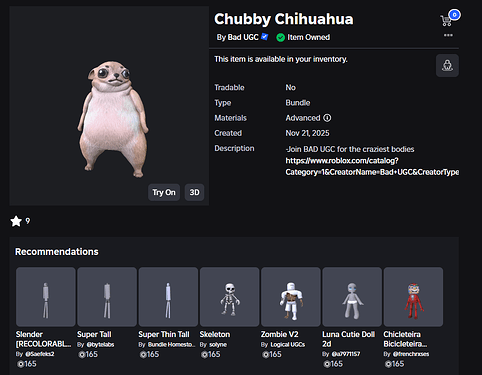This screenshot has height=375, width=482.
Task: Switch preview to 3D view
Action: pos(194,192)
